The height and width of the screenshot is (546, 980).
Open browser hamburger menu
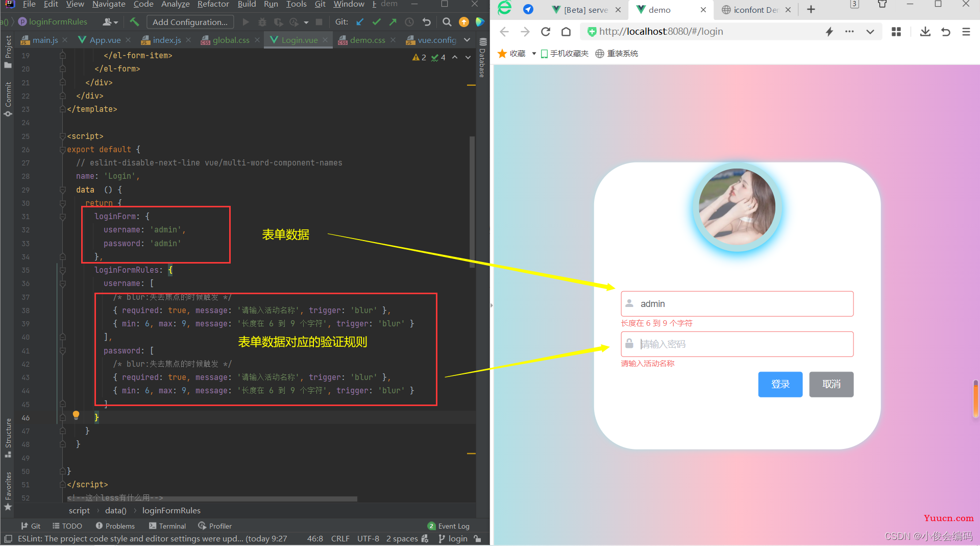point(966,32)
